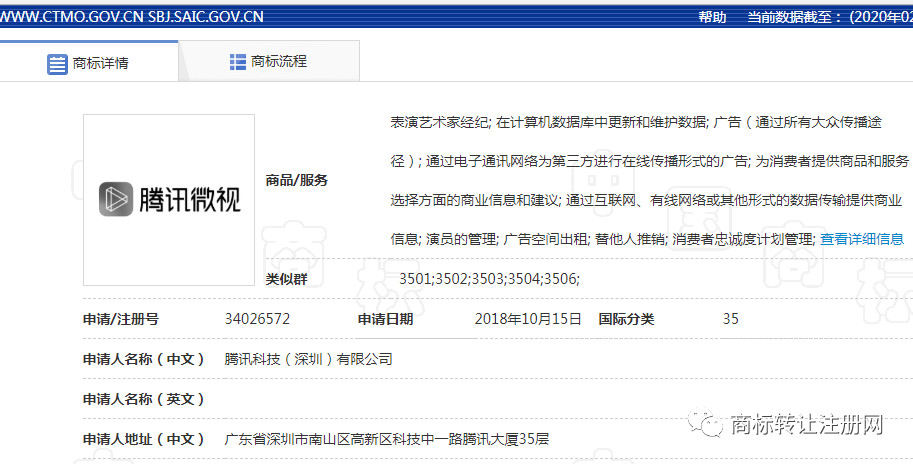
Task: Click the 商品/服务 label
Action: [297, 180]
